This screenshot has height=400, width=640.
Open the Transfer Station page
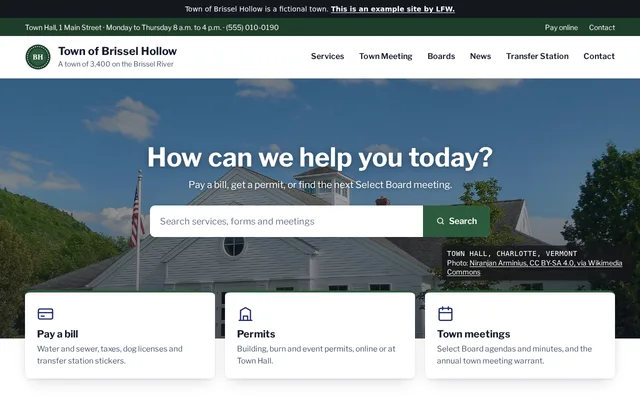click(537, 56)
